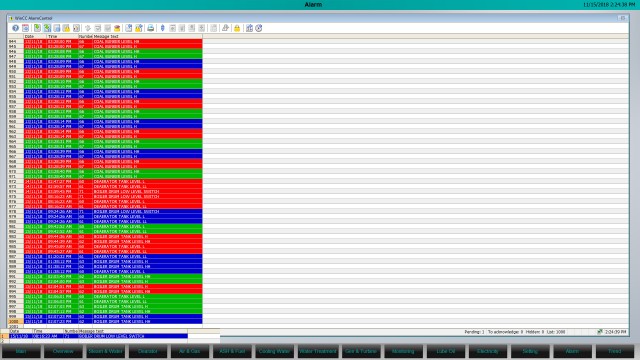Image resolution: width=640 pixels, height=360 pixels.
Task: Click the Date column header
Action: (x=35, y=36)
